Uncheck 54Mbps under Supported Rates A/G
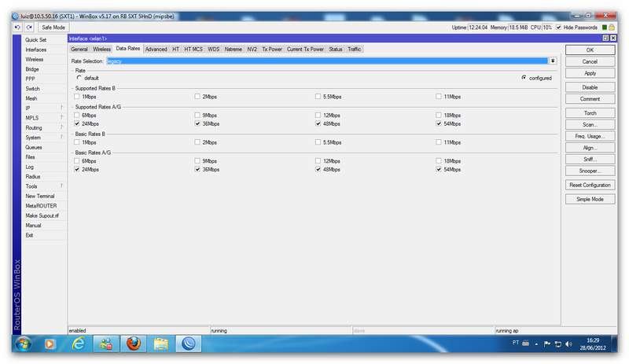The width and height of the screenshot is (629, 364). [x=439, y=124]
